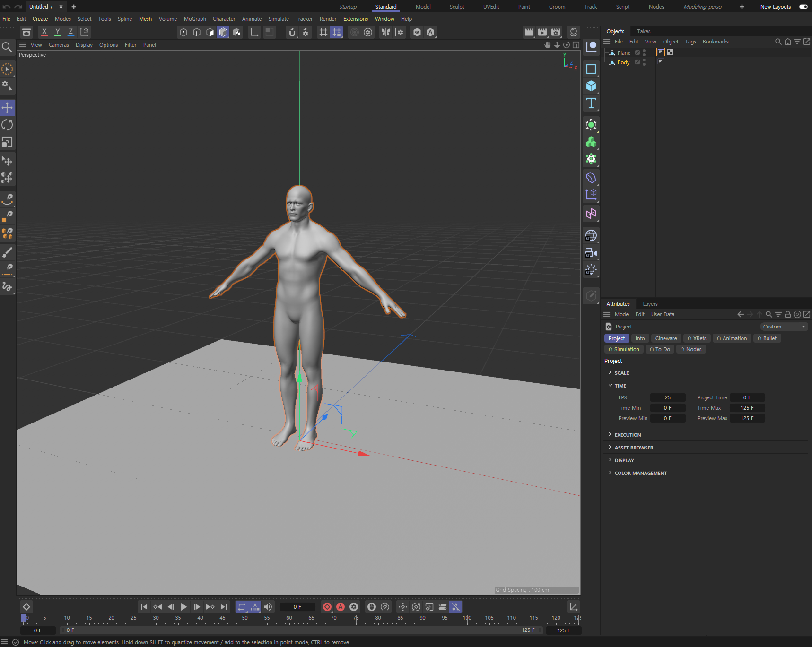Open the XRefs attribute tab
This screenshot has height=647, width=812.
pos(697,338)
